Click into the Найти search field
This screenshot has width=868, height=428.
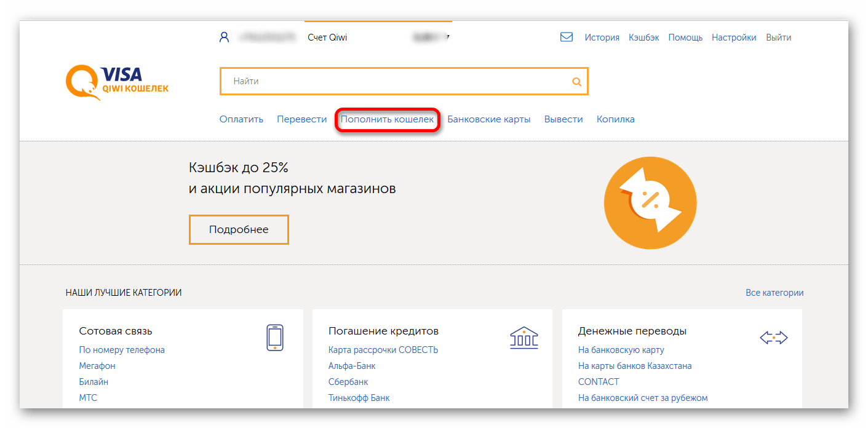394,81
